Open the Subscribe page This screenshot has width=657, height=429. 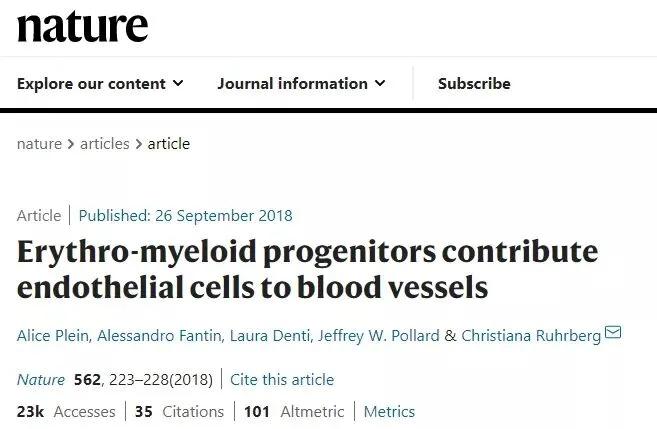[x=474, y=84]
